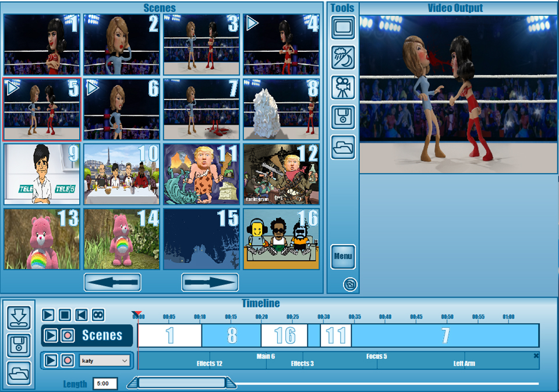The height and width of the screenshot is (392, 559).
Task: Click the Menu button in Tools
Action: [x=343, y=256]
